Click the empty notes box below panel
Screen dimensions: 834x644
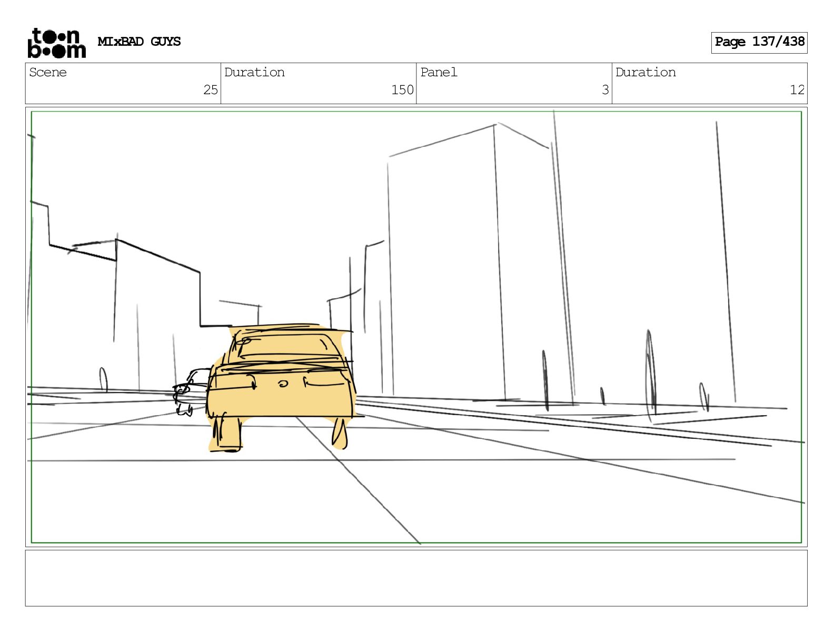click(x=416, y=578)
